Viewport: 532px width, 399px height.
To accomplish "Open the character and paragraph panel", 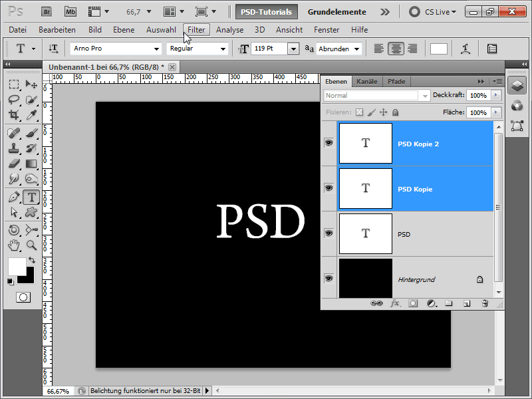I will (x=491, y=49).
